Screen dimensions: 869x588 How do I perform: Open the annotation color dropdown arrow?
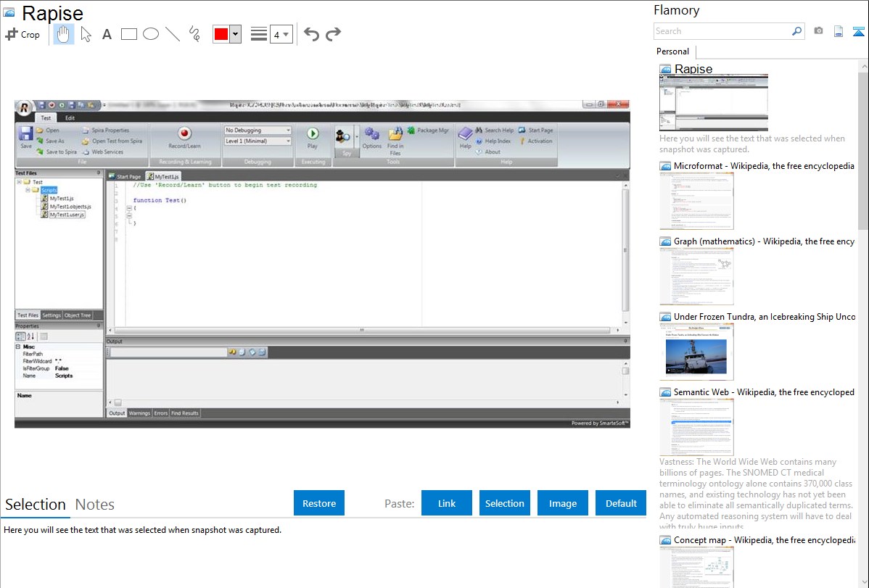[236, 34]
